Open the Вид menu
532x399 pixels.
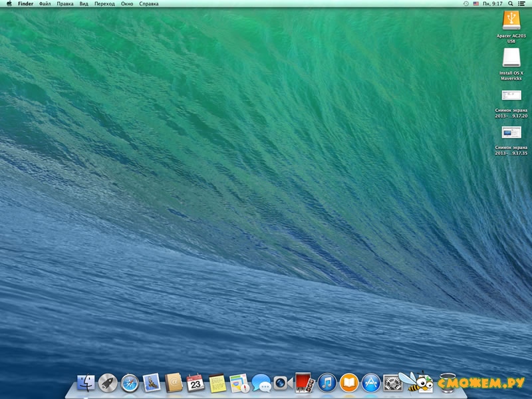(84, 4)
